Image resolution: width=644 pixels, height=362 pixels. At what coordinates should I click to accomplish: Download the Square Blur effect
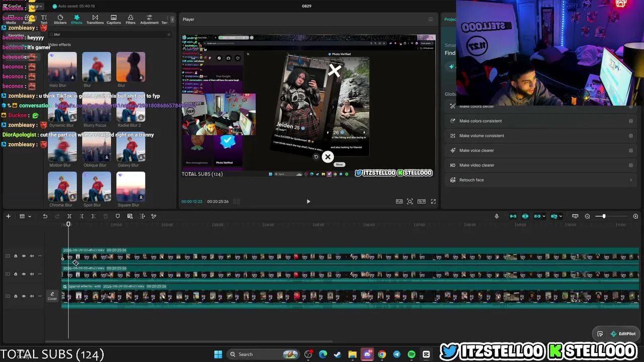(141, 197)
